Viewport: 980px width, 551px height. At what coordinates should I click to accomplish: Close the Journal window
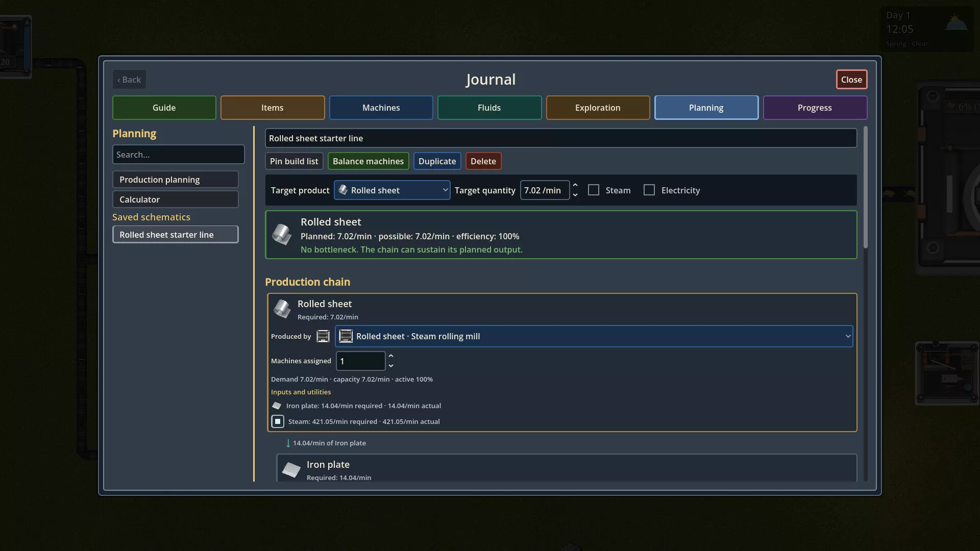[x=851, y=80]
